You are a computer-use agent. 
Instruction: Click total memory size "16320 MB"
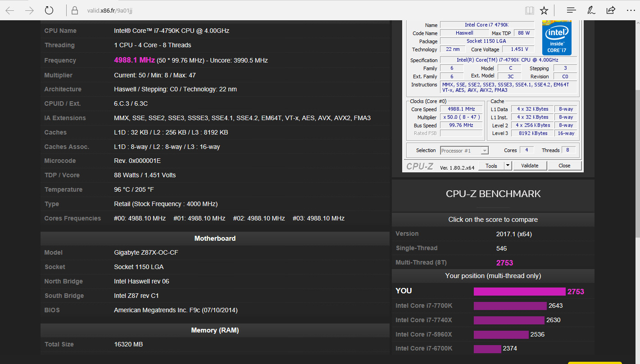128,344
